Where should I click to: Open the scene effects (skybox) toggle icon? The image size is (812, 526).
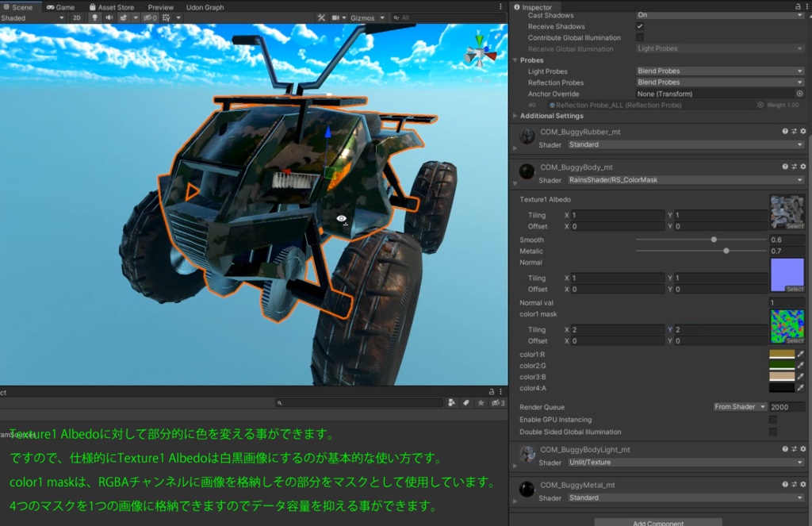[124, 17]
